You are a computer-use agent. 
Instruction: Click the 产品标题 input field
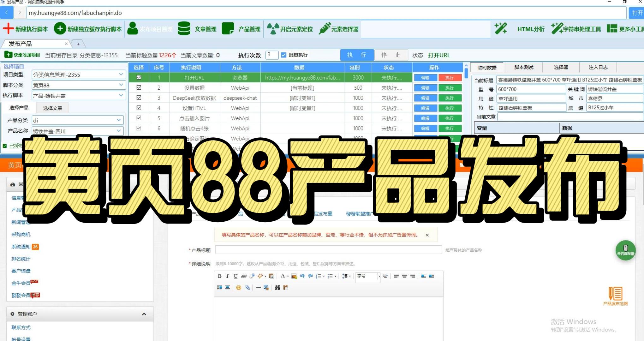pos(328,249)
